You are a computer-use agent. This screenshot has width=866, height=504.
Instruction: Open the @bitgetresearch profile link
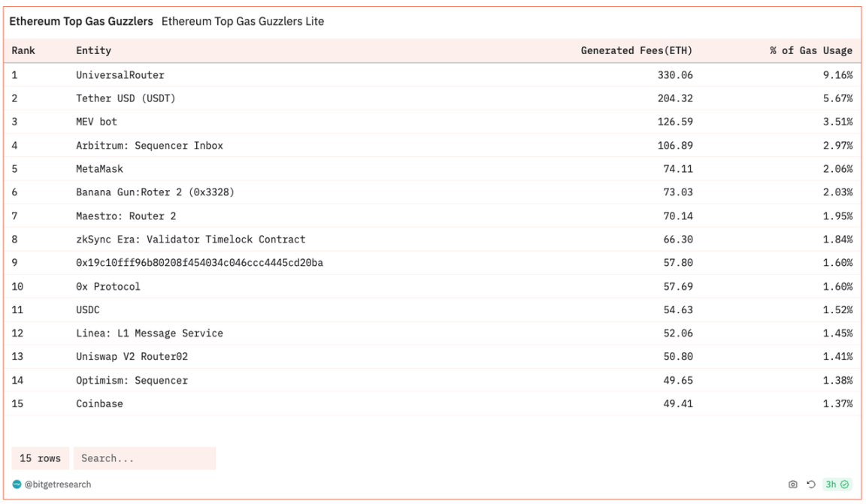click(58, 484)
